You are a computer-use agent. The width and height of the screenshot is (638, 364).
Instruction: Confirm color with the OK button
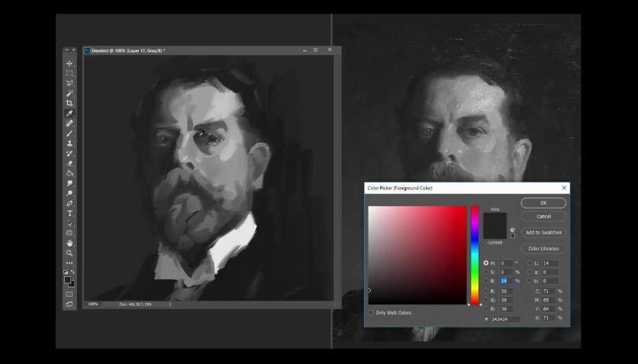543,202
